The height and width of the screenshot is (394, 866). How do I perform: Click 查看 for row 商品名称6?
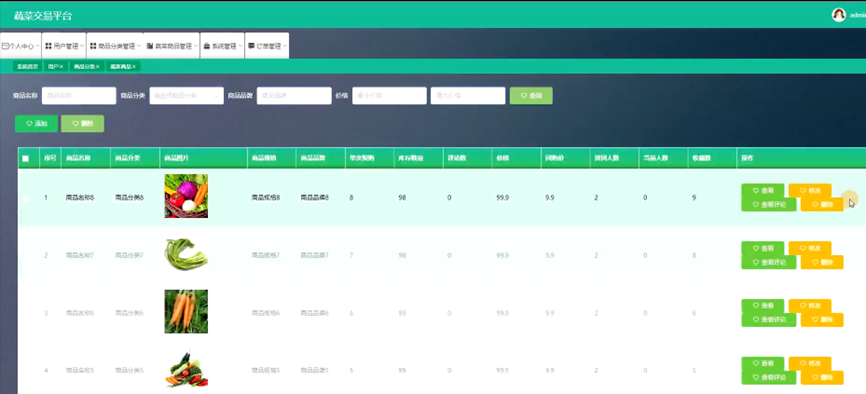click(762, 306)
